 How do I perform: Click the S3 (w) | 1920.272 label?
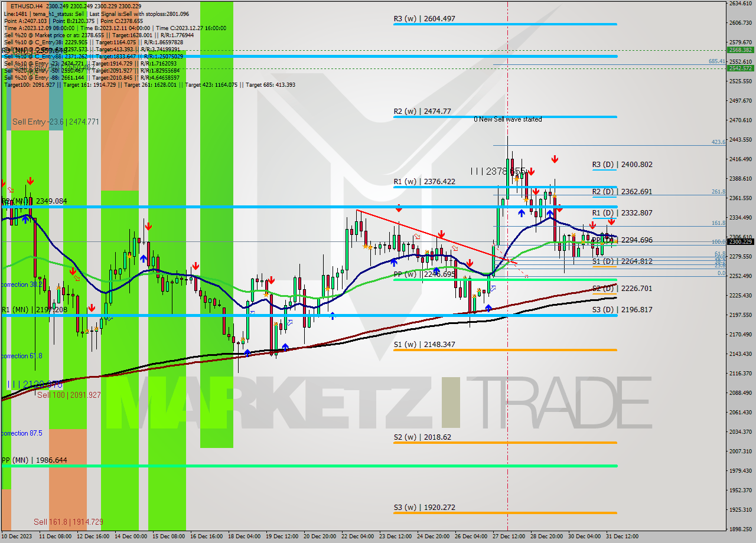(424, 508)
